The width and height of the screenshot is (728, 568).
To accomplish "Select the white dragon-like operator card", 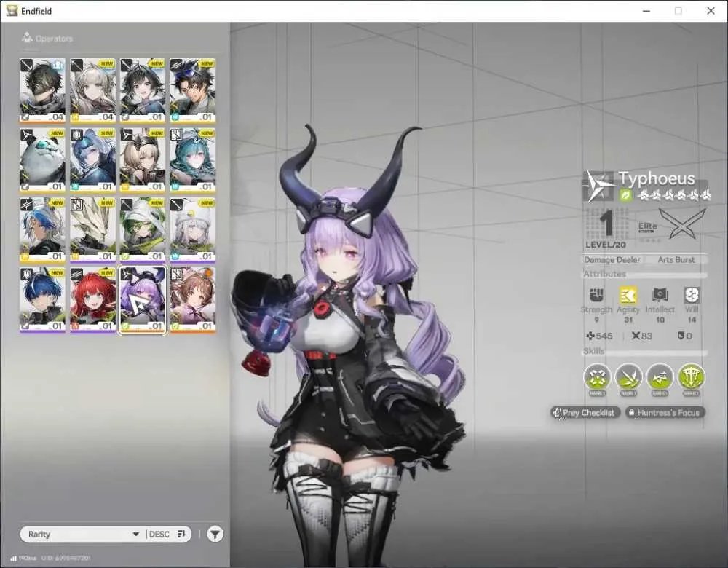I will 92,229.
